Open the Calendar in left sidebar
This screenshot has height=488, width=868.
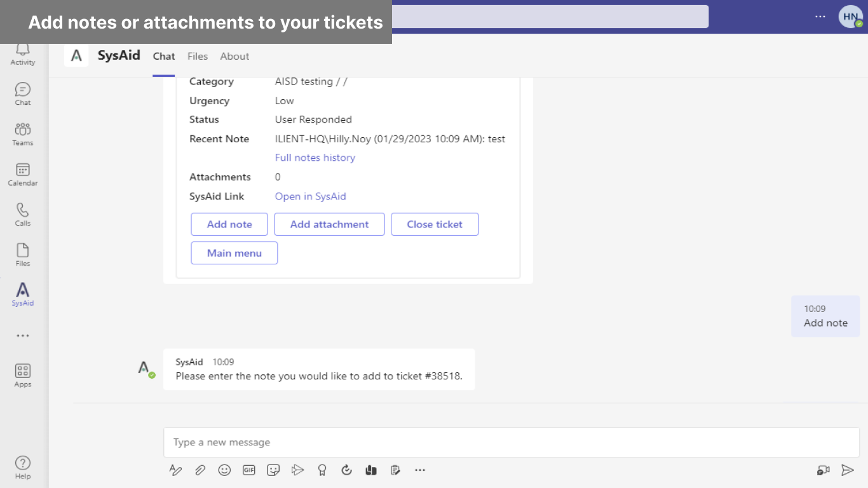(x=23, y=175)
